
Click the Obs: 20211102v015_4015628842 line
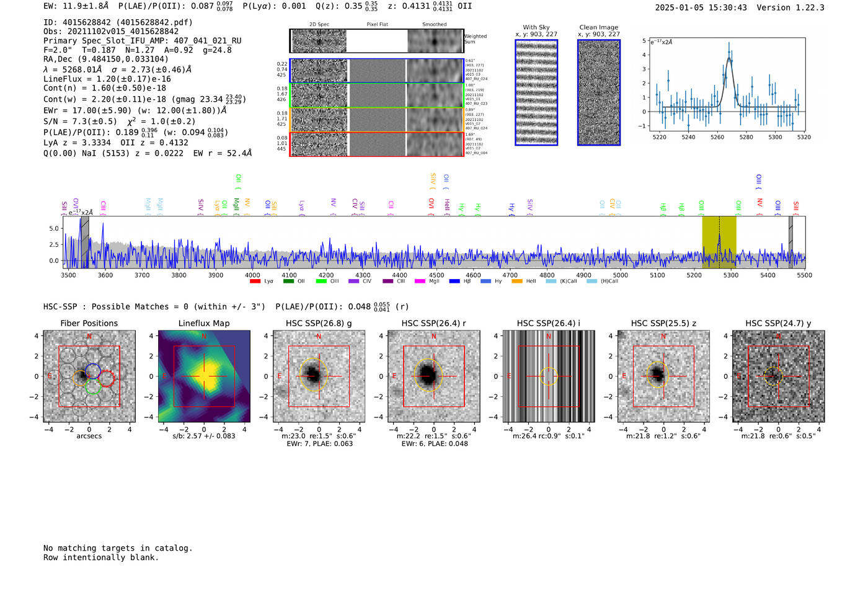111,32
